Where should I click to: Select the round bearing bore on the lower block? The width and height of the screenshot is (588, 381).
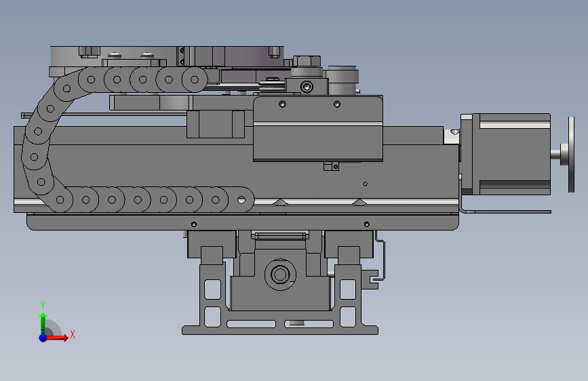click(279, 275)
